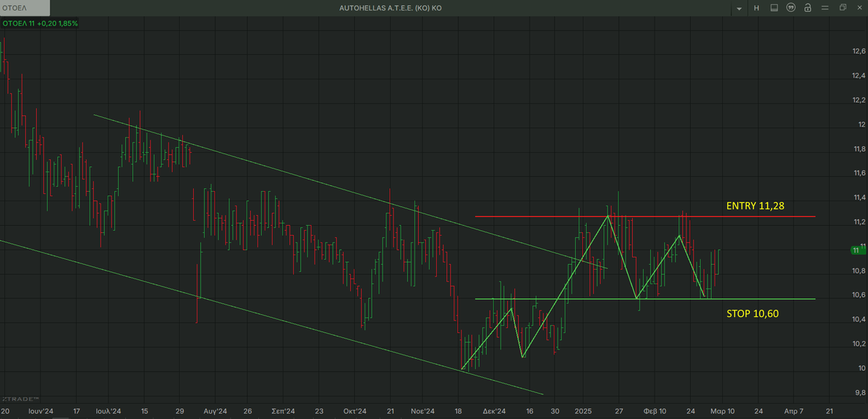Screen dimensions: 868x419
Task: Open the hamburger menu in the header
Action: click(825, 8)
